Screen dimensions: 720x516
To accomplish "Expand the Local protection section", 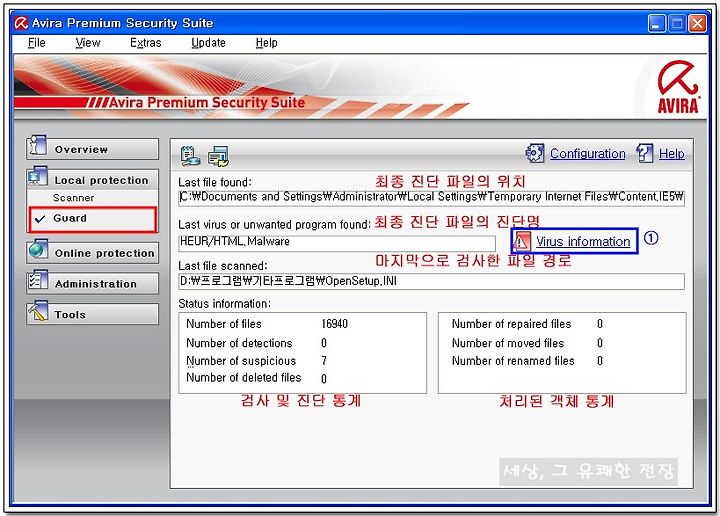I will pos(92,180).
